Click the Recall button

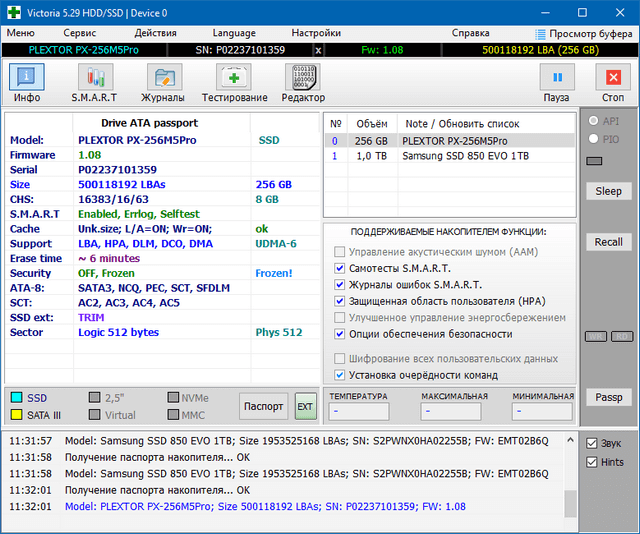(x=608, y=242)
